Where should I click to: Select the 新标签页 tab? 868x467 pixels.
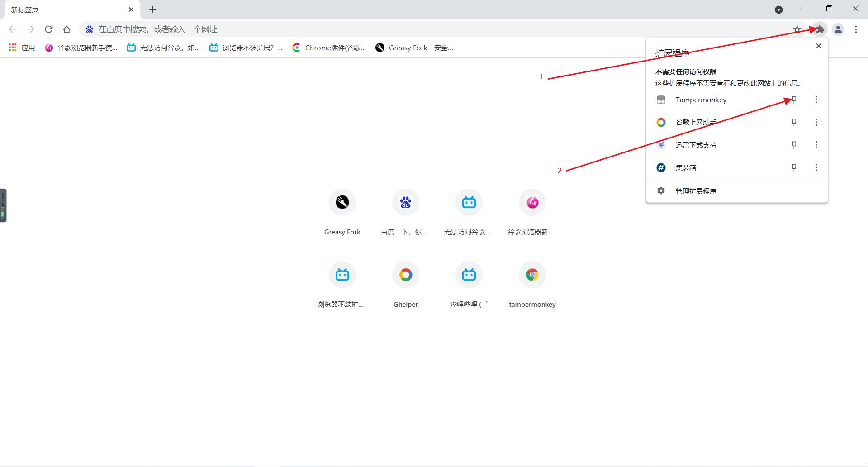pos(72,10)
